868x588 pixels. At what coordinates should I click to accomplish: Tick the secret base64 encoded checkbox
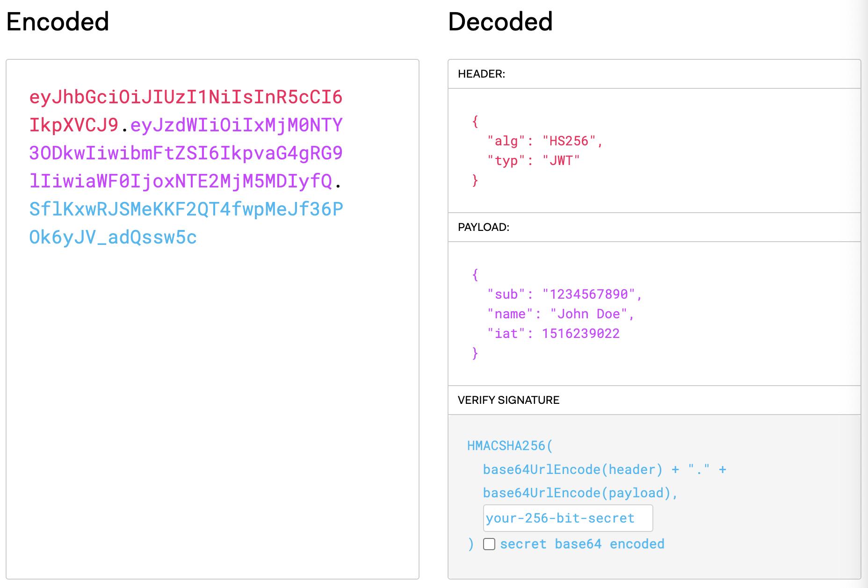489,544
